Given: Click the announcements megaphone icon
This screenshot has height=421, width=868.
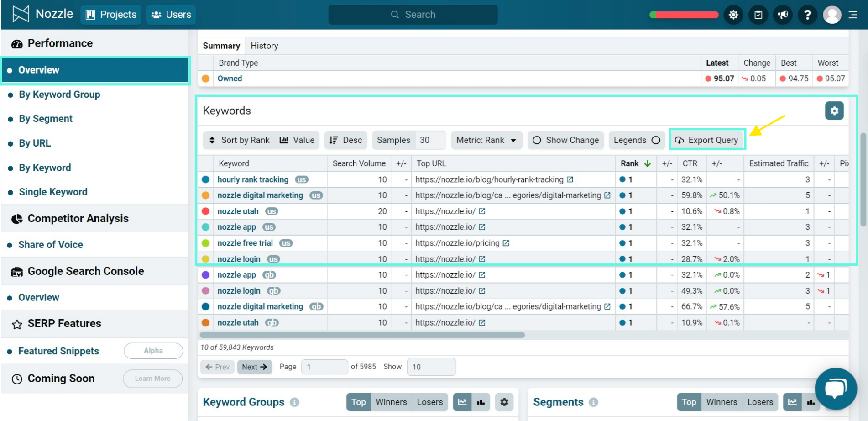Looking at the screenshot, I should click(783, 15).
